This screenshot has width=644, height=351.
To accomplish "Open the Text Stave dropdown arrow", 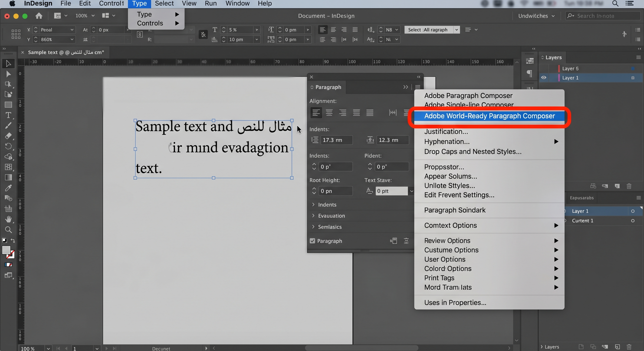I will click(411, 191).
